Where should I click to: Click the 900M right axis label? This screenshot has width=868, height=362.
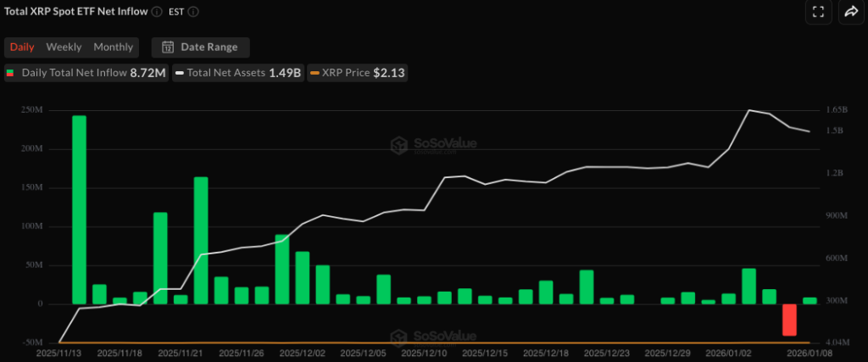coord(837,216)
